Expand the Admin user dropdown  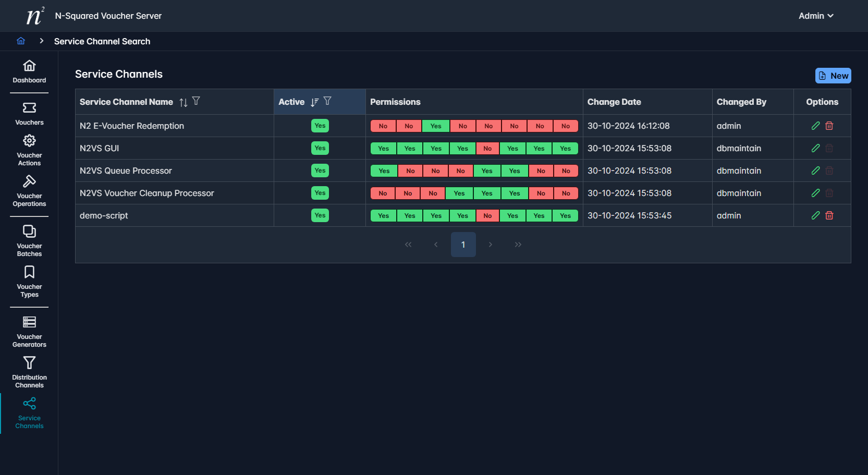point(816,16)
